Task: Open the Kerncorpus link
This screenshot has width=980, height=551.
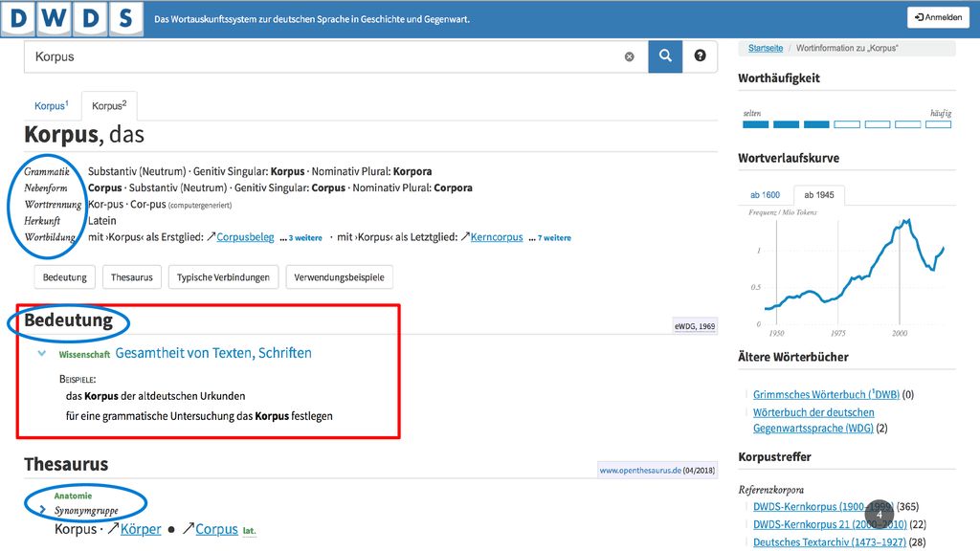Action: [497, 237]
